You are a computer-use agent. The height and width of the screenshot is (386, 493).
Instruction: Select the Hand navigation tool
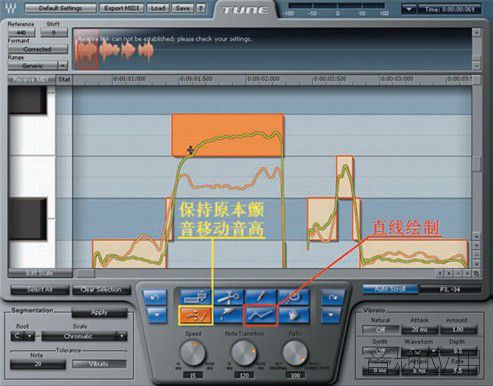(294, 315)
